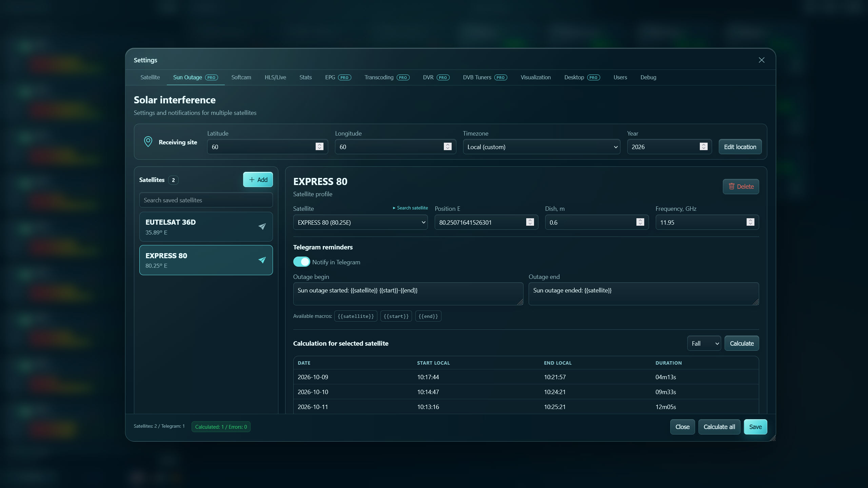Screen dimensions: 868x488
Task: Open the Transcoding tab
Action: (x=387, y=77)
